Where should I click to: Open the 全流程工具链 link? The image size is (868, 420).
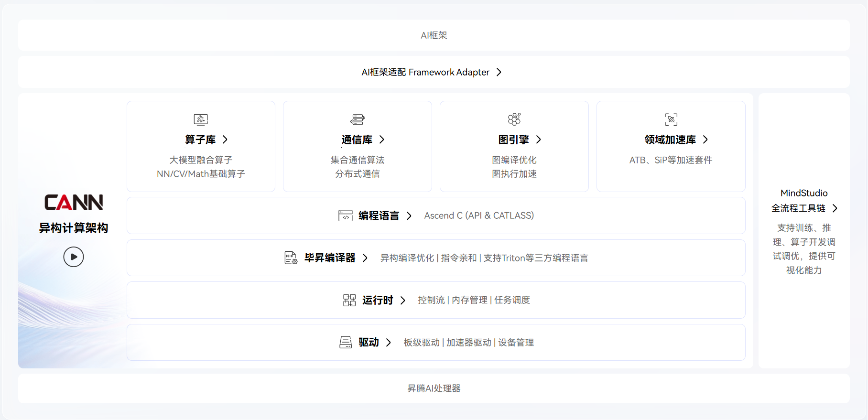798,208
